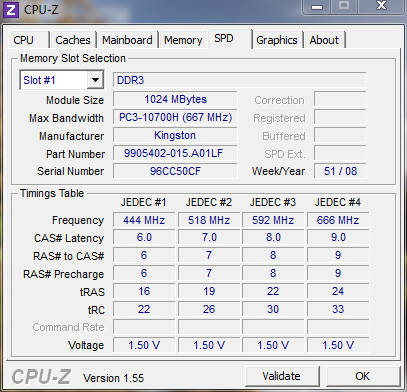This screenshot has width=407, height=392.
Task: Click the Week/Year field showing 51 / 08
Action: point(340,171)
